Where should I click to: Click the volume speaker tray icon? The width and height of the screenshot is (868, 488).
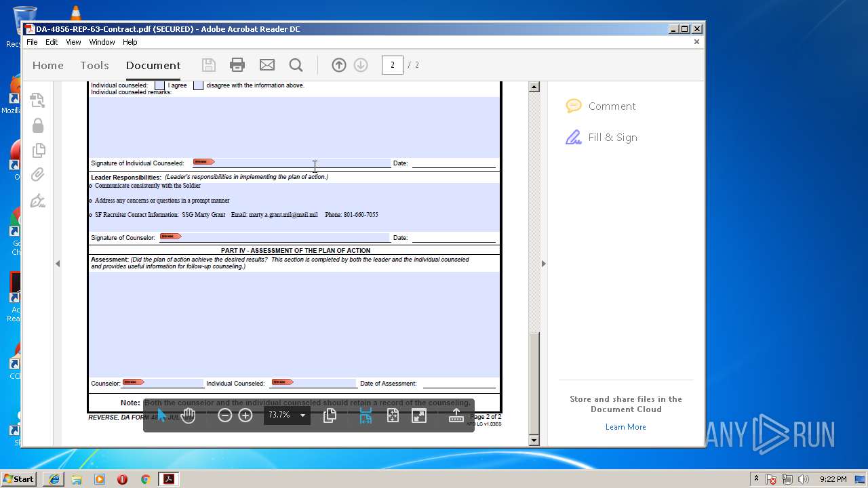[804, 479]
